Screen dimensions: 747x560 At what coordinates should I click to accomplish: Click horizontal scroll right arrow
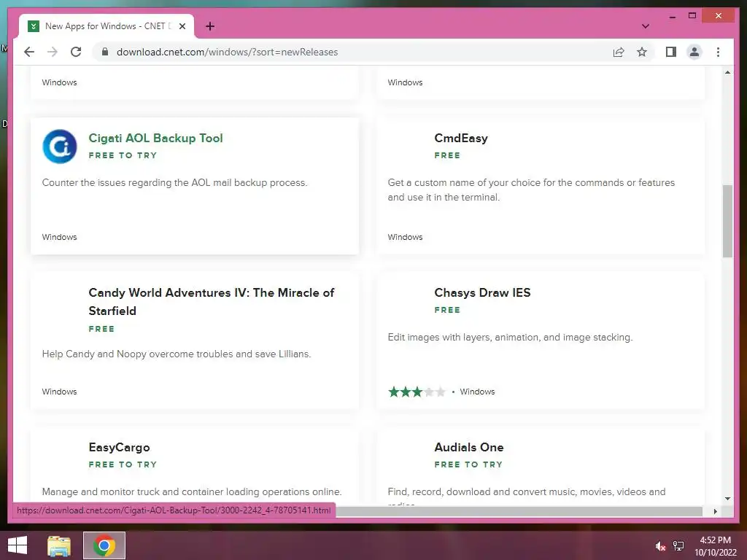pyautogui.click(x=715, y=511)
